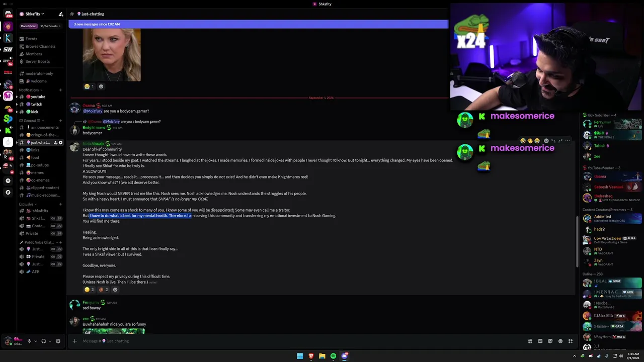Open headphone output options dropdown arrow

(50, 341)
